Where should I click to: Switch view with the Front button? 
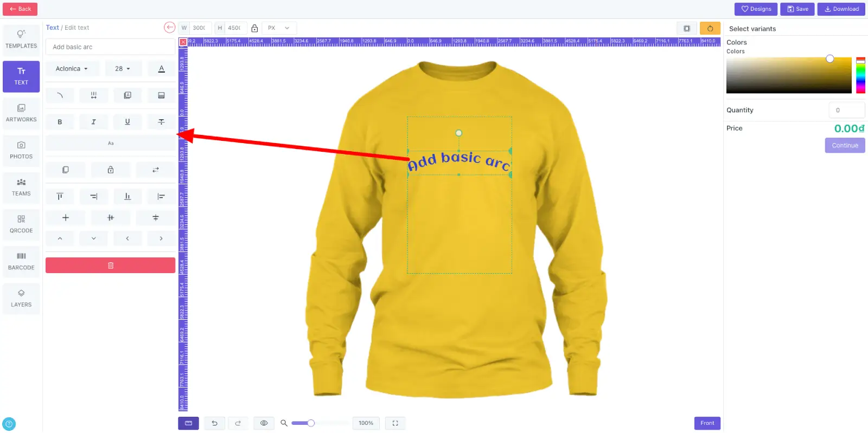point(707,423)
